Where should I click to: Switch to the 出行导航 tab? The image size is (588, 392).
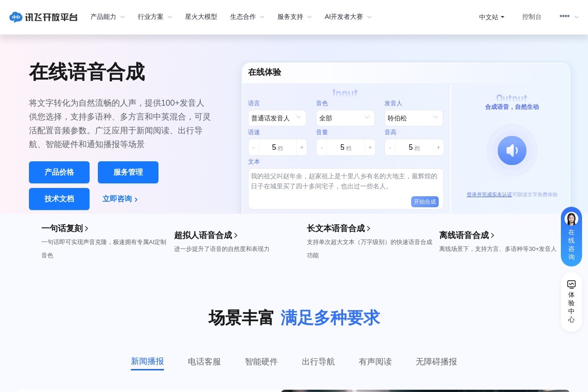coord(318,362)
